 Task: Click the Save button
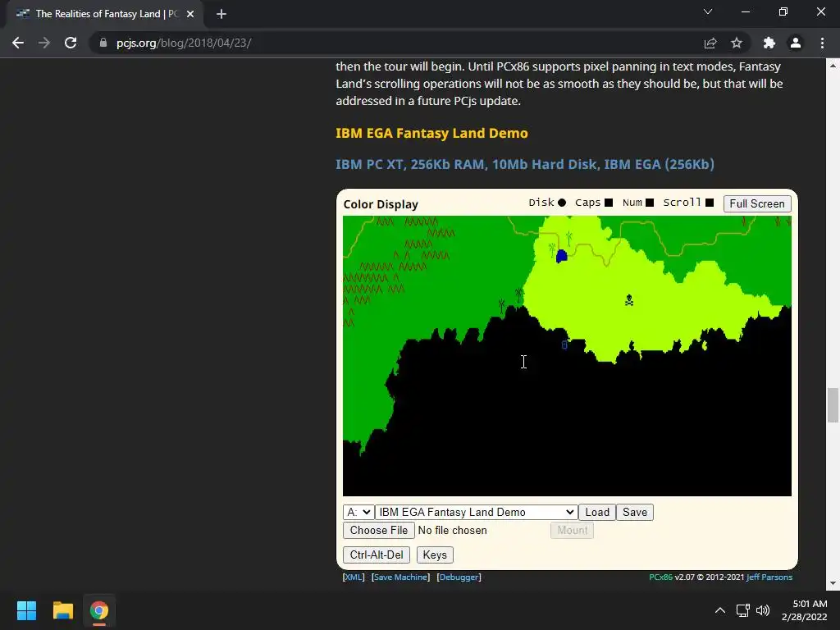point(635,512)
